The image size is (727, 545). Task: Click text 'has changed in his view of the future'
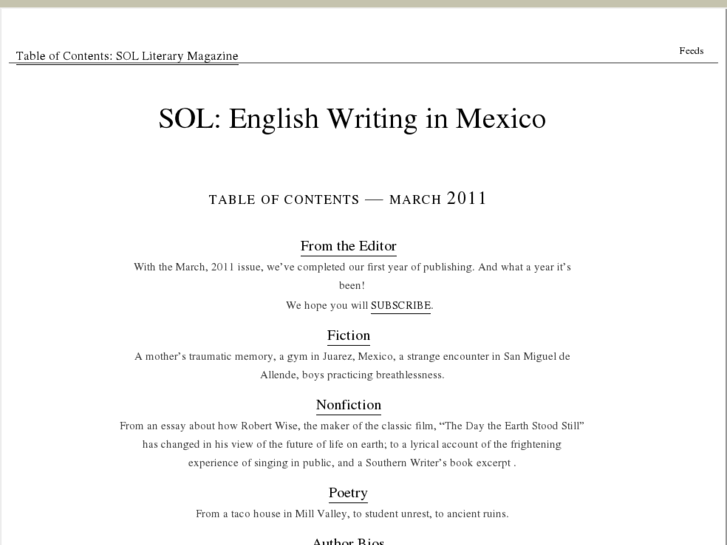pyautogui.click(x=227, y=444)
